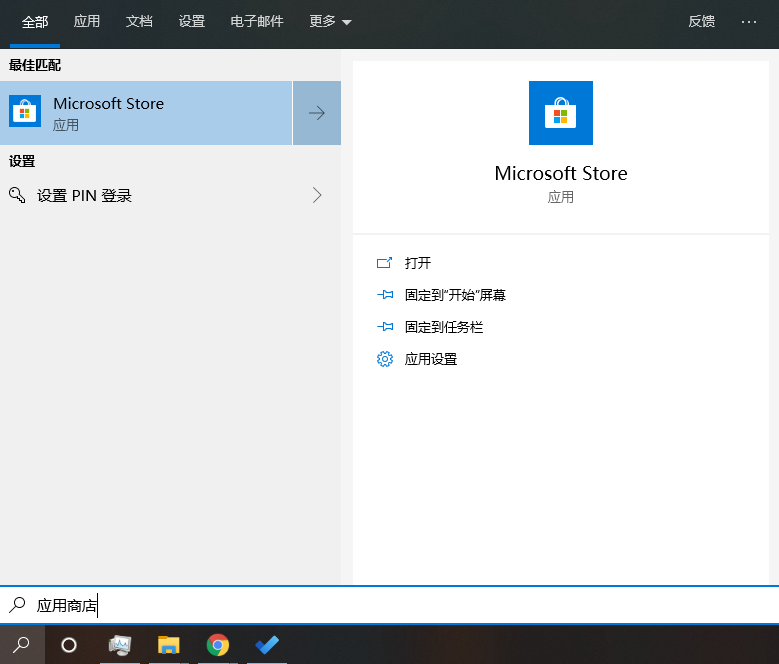This screenshot has width=779, height=664.
Task: Click 固定到任务栏 option
Action: 444,327
